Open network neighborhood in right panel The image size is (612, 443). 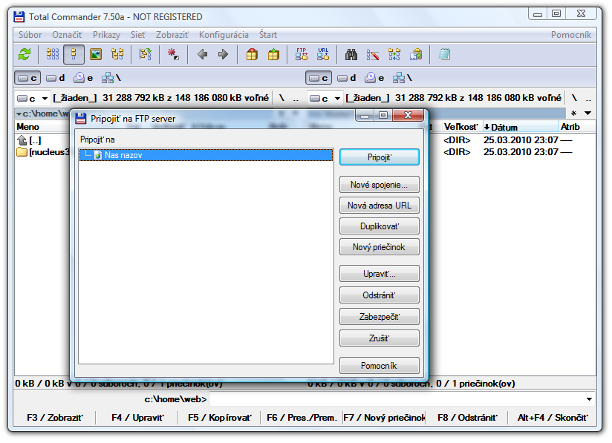pyautogui.click(x=402, y=78)
